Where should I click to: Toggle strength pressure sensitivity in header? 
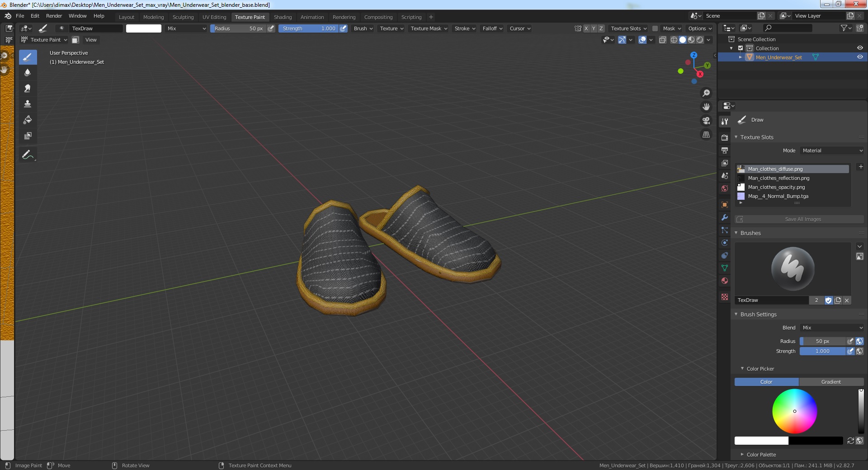pos(344,28)
